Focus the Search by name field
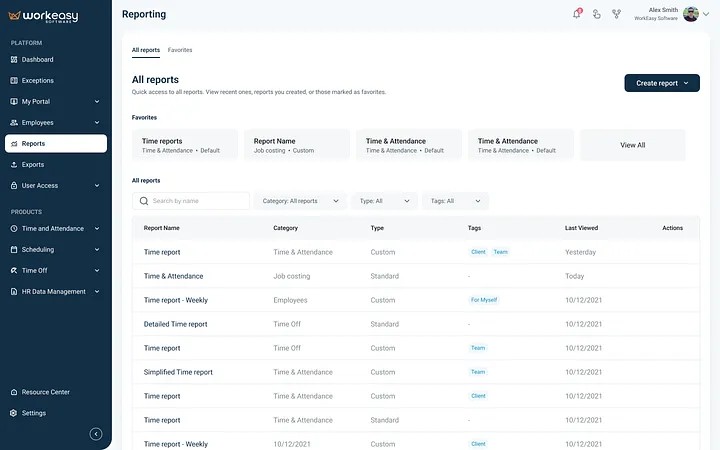The width and height of the screenshot is (720, 450). tap(191, 201)
